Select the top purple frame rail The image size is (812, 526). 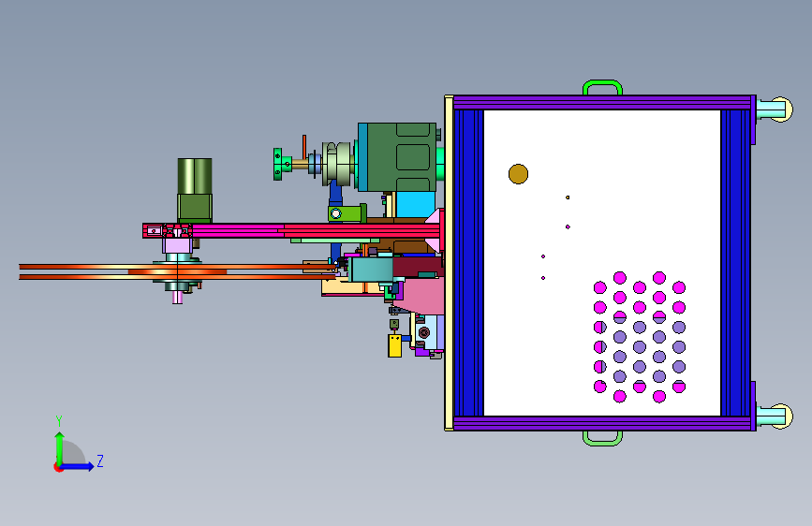point(602,102)
